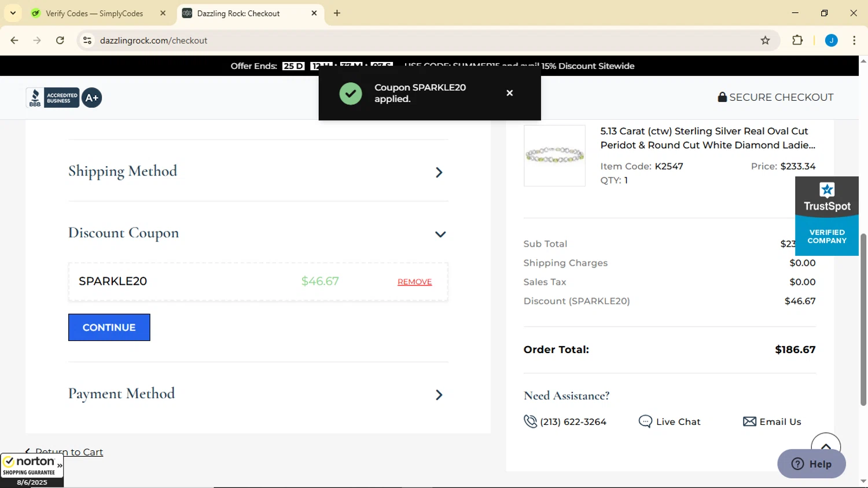
Task: Click the Email Us envelope icon
Action: point(749,421)
